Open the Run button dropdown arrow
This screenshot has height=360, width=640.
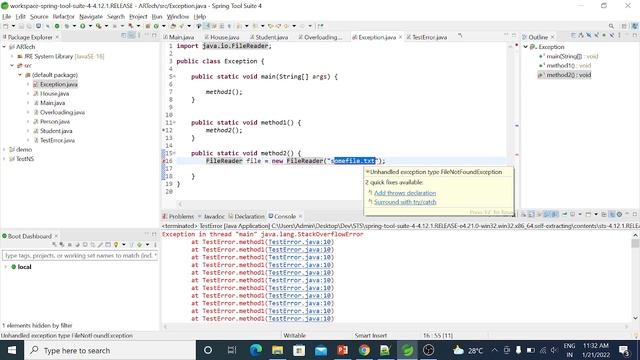coord(90,26)
